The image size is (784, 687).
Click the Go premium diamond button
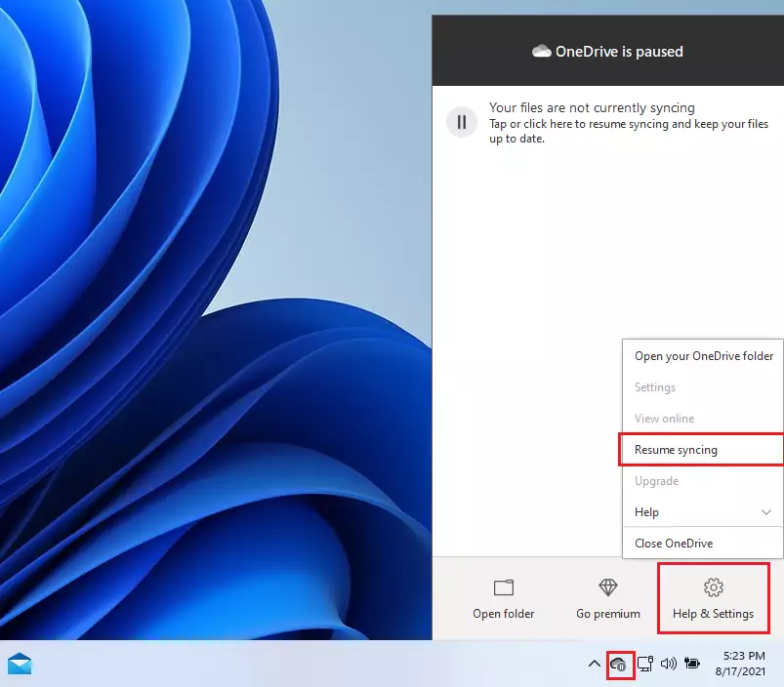(x=608, y=598)
